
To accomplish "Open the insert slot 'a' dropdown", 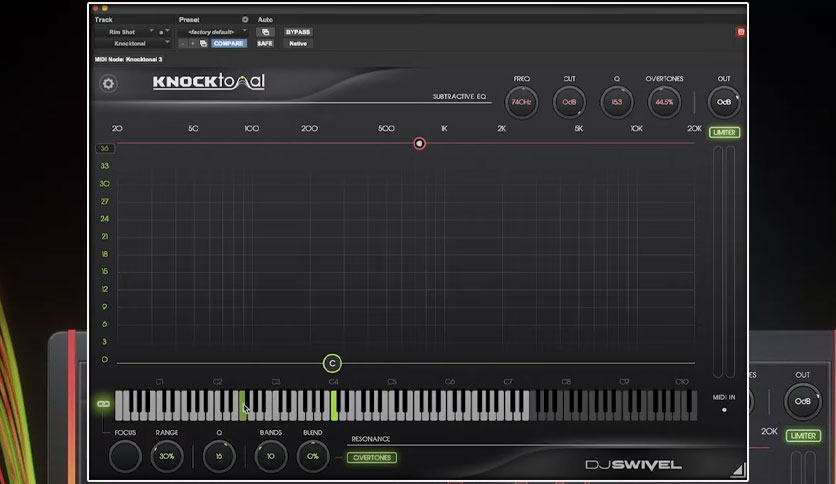I will 164,32.
